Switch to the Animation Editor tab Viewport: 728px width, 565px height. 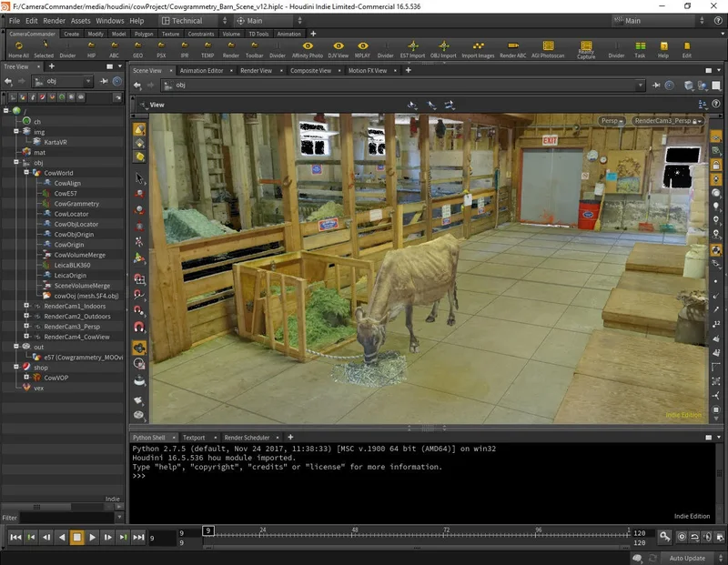pos(201,71)
